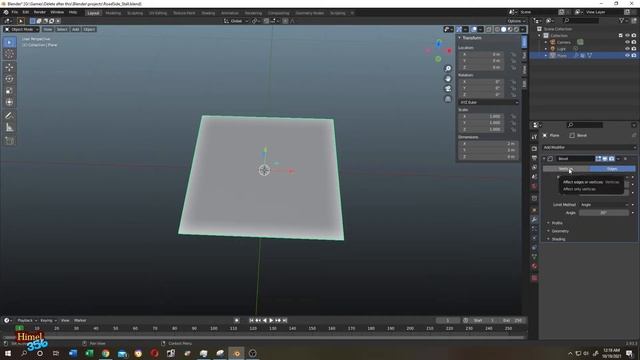Select the Select Box tool in the viewport toolbar
The image size is (640, 360).
pos(9,42)
